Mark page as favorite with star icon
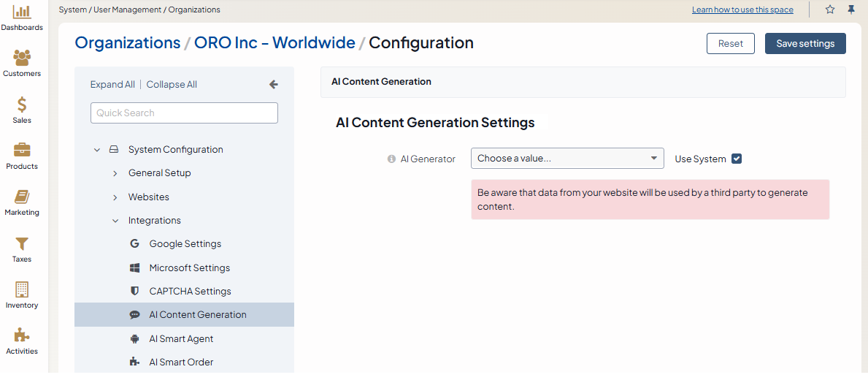The height and width of the screenshot is (391, 868). [x=830, y=10]
